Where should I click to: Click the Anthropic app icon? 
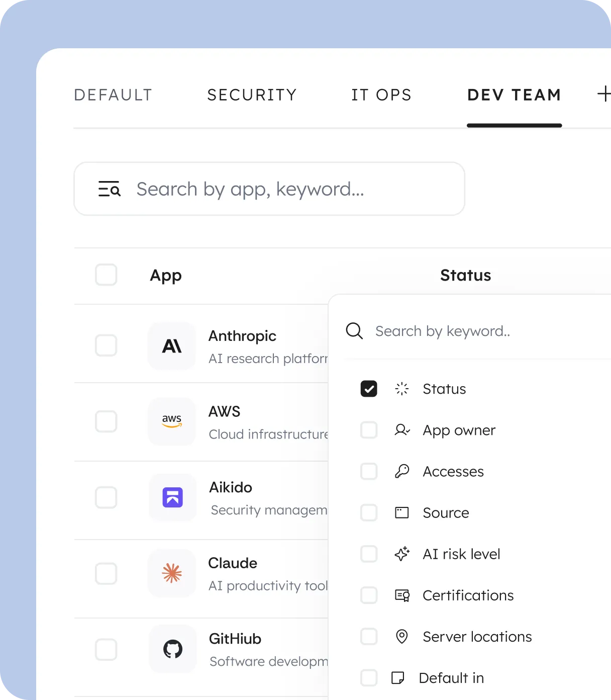171,346
